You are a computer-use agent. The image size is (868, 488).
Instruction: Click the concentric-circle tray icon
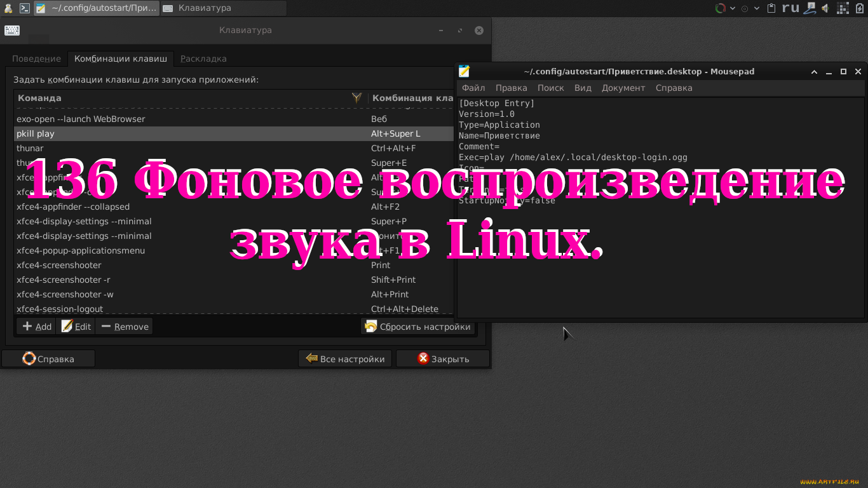point(745,8)
